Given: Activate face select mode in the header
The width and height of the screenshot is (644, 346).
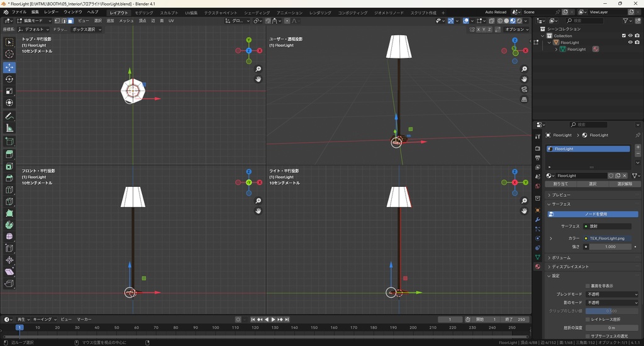Looking at the screenshot, I should [x=70, y=21].
